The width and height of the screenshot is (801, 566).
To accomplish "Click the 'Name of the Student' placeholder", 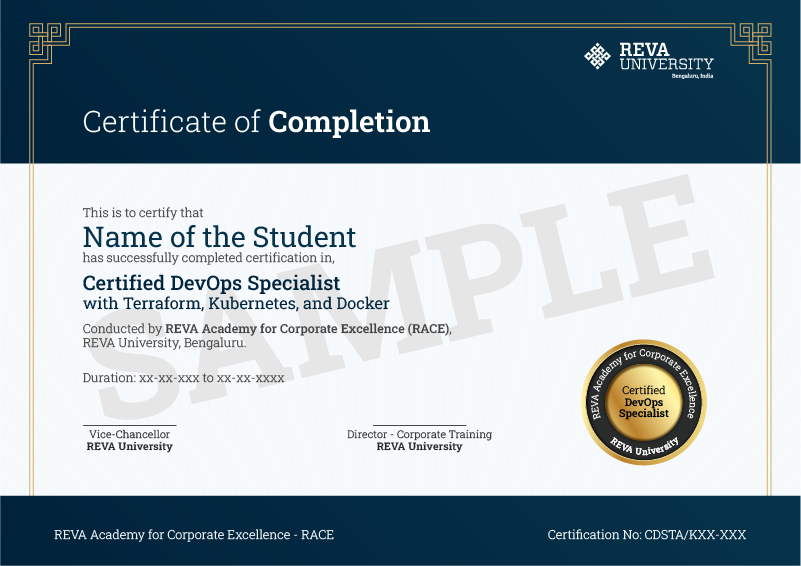I will 219,237.
